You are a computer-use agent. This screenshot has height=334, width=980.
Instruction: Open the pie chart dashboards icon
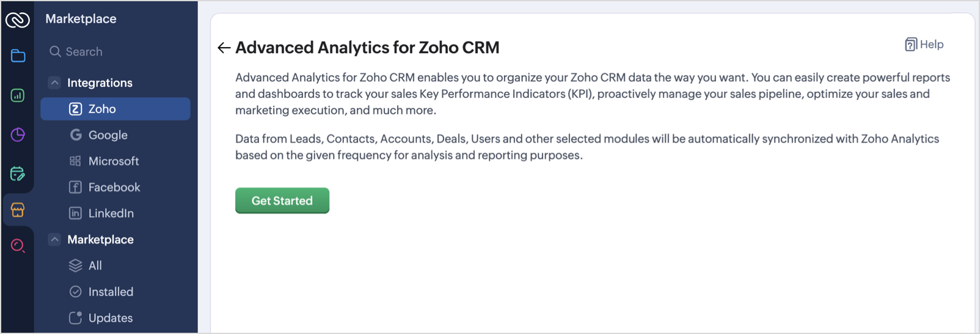pos(18,135)
